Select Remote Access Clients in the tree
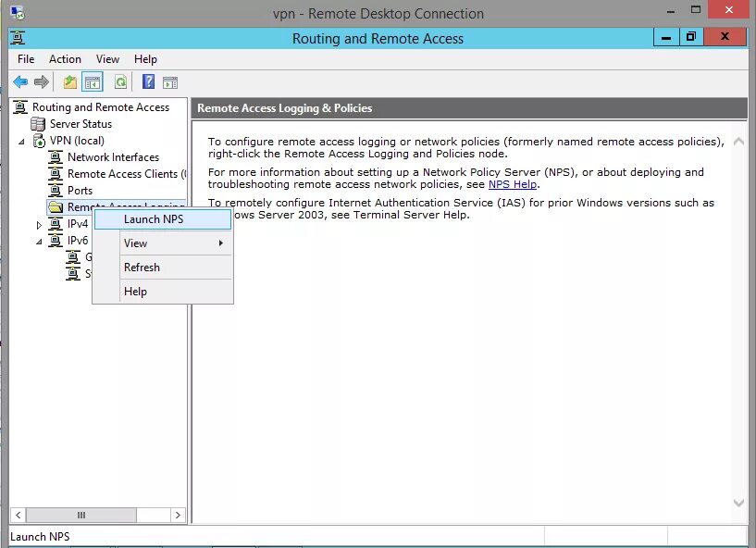This screenshot has height=548, width=756. pos(127,174)
